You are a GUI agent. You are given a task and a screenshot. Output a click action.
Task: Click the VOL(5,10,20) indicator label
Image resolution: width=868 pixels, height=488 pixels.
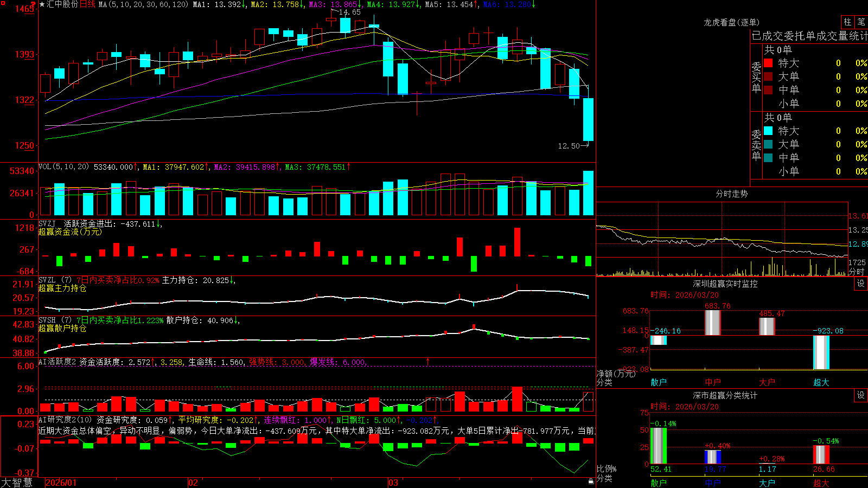click(x=63, y=166)
